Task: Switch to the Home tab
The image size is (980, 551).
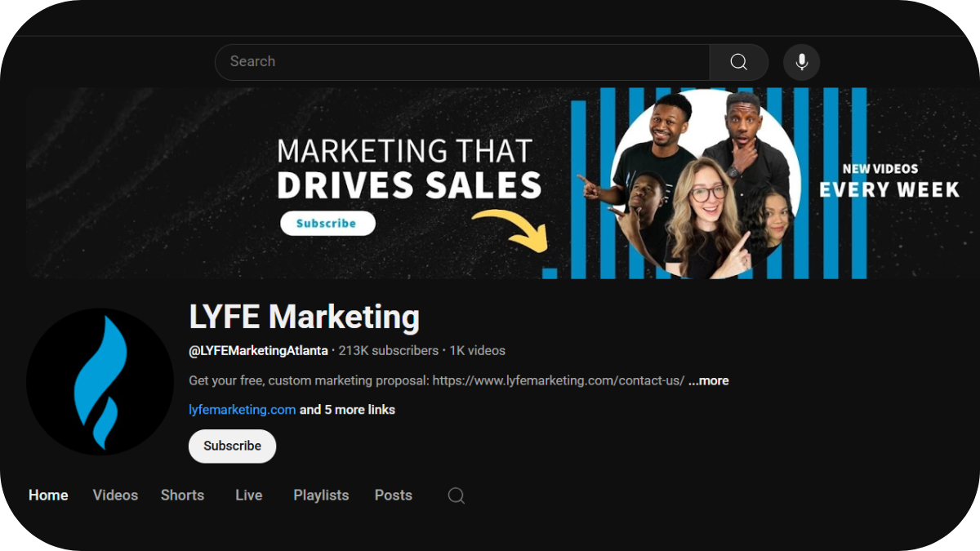Action: [x=48, y=495]
